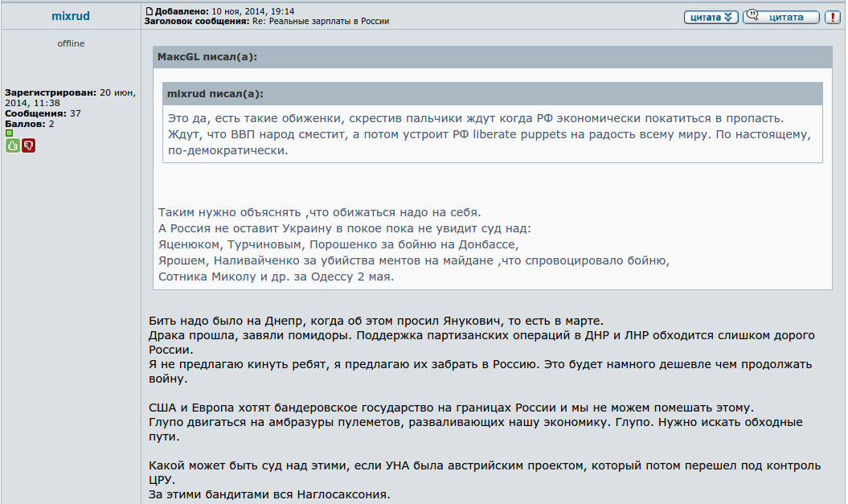848x504 pixels.
Task: Click the quoted line по-демократически
Action: (x=227, y=151)
